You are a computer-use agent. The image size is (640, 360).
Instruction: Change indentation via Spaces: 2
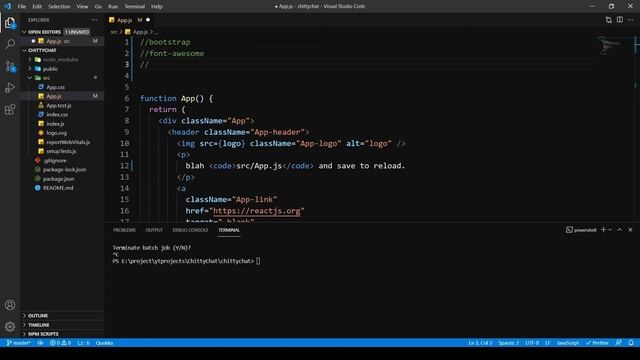coord(508,343)
